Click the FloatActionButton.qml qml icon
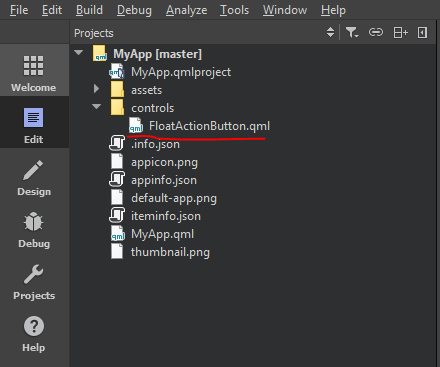Screen dimensions: 440x367 pos(136,125)
